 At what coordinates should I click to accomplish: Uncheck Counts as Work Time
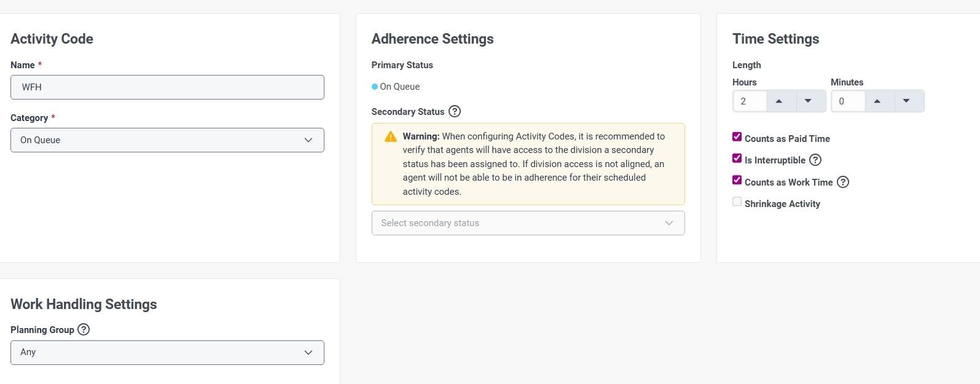(x=737, y=180)
